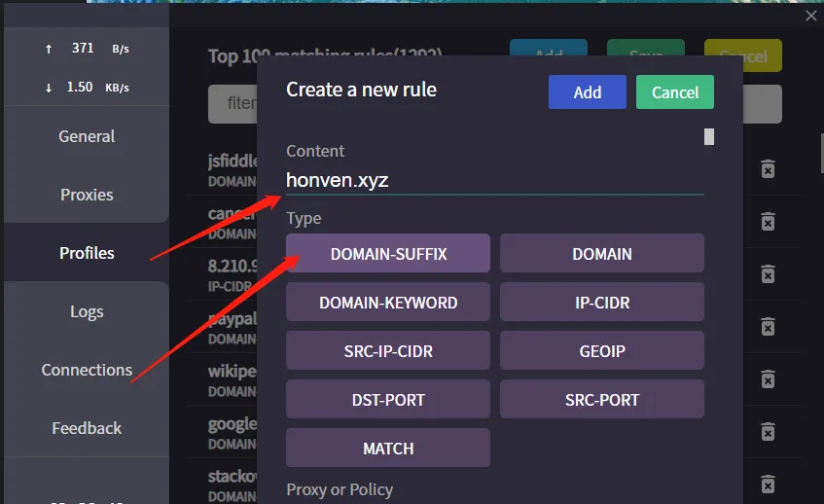Set rule type to IP-CIDR
Image resolution: width=824 pixels, height=504 pixels.
pyautogui.click(x=601, y=303)
